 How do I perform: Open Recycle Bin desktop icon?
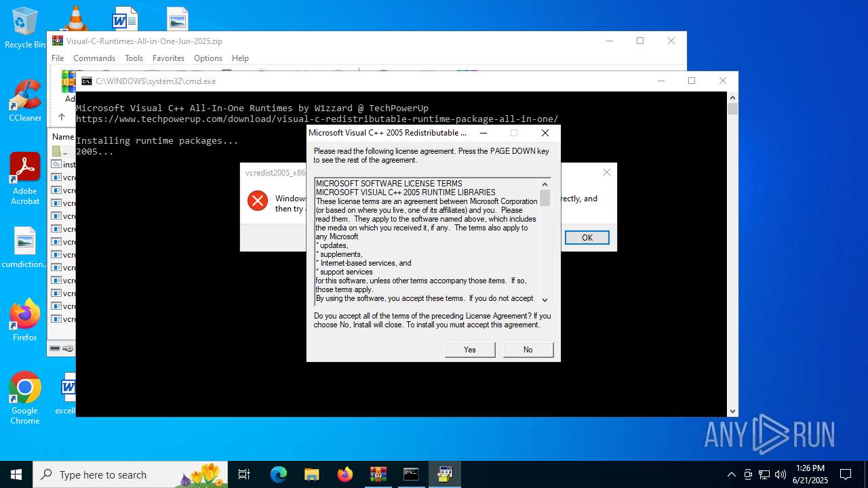point(25,28)
